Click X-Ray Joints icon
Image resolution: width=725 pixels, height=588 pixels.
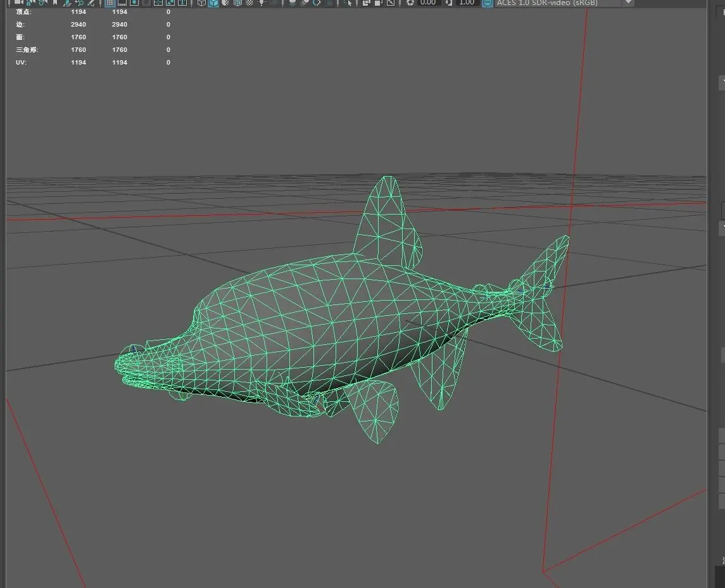pos(391,3)
